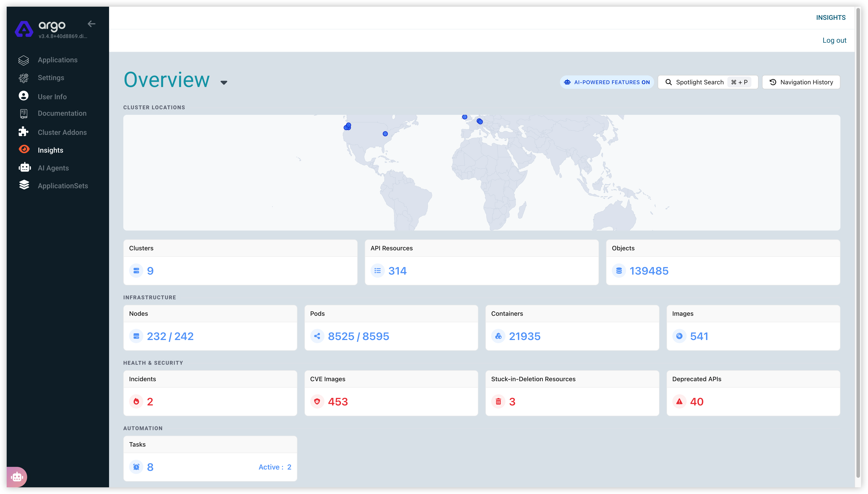
Task: Click the Stuck-in-Deletion trash icon
Action: coord(498,402)
